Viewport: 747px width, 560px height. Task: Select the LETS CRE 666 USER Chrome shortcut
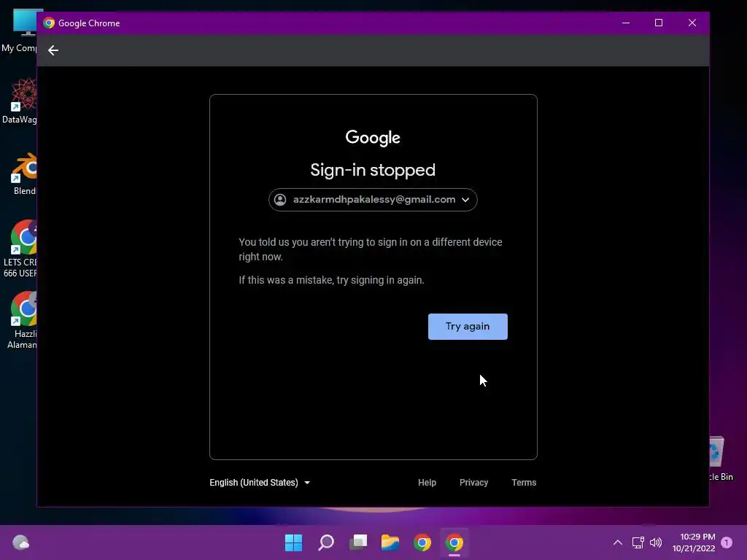20,249
